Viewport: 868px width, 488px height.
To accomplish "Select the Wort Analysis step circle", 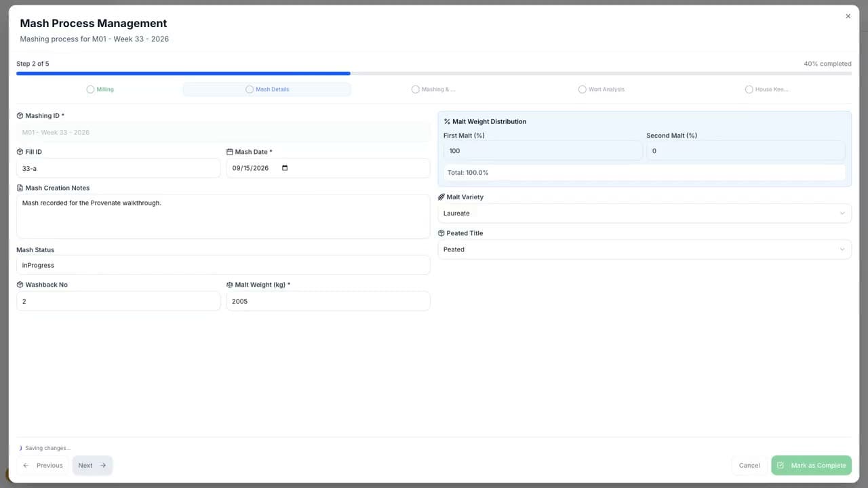I will coord(582,89).
